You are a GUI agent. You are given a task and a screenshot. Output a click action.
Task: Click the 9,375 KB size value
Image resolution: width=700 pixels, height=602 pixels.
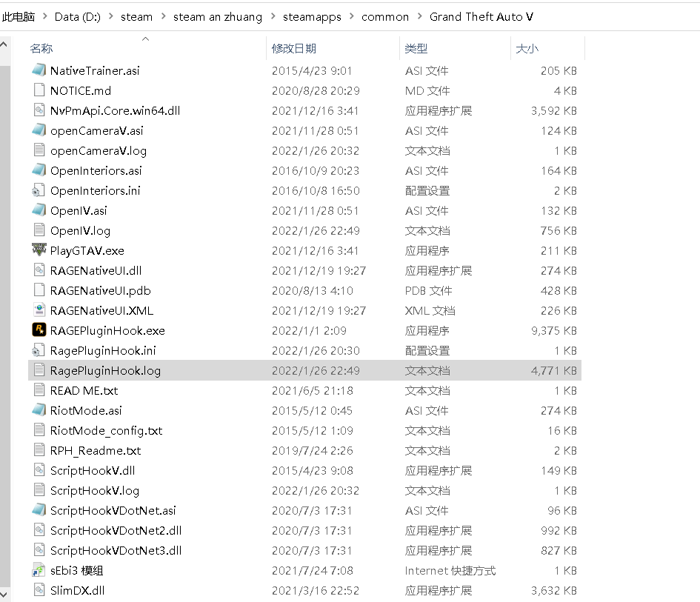coord(553,331)
